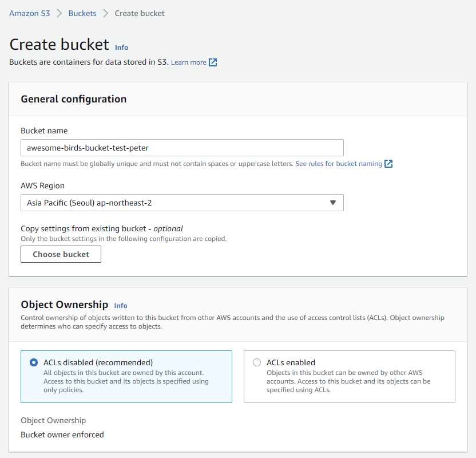The width and height of the screenshot is (476, 458).
Task: Go to Amazon S3 breadcrumb
Action: coord(29,13)
